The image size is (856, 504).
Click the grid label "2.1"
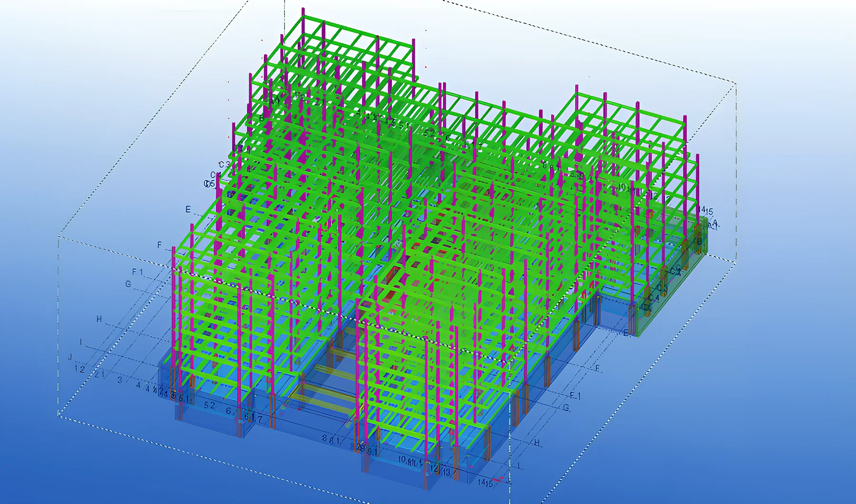point(100,374)
